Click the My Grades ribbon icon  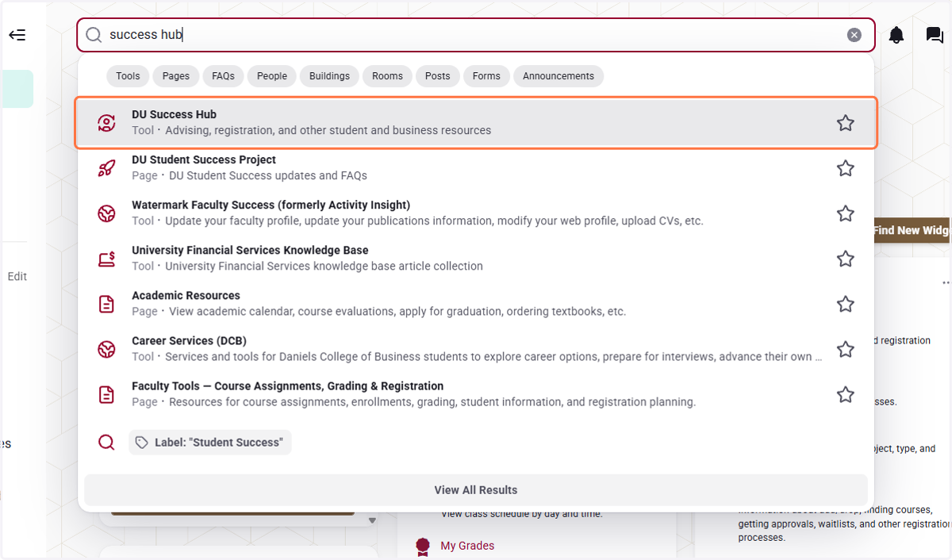click(x=424, y=546)
